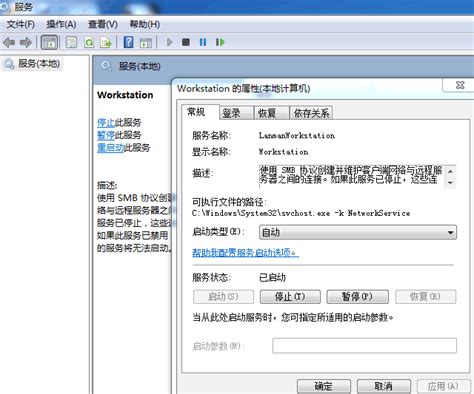Click the Export list toolbar icon
Image resolution: width=474 pixels, height=394 pixels.
click(x=106, y=42)
